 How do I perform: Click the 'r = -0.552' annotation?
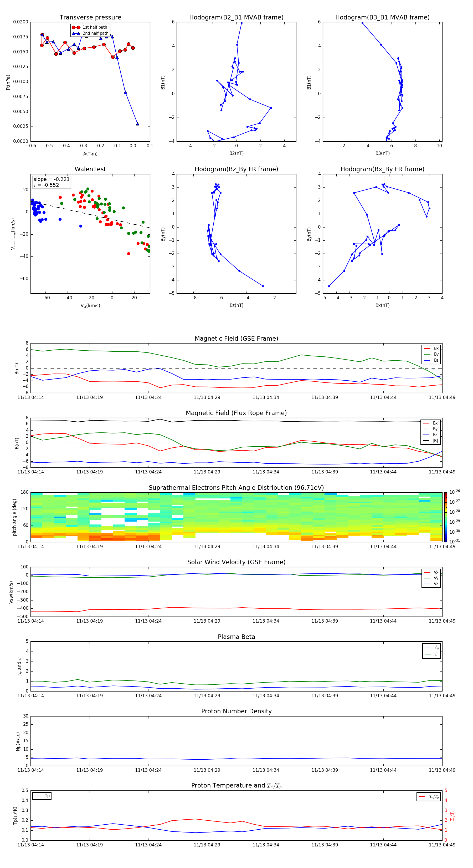[x=47, y=185]
